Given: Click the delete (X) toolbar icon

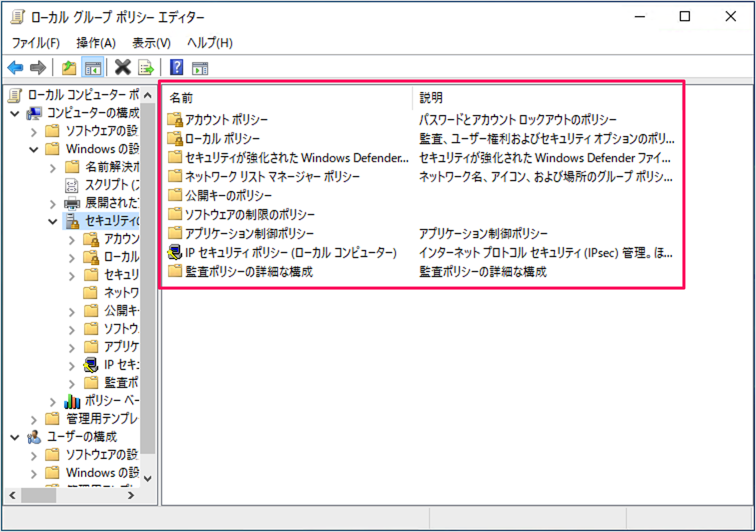Looking at the screenshot, I should pos(122,67).
